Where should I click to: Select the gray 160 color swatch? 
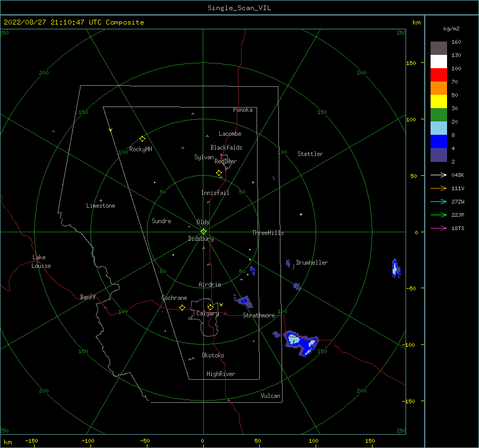point(439,48)
